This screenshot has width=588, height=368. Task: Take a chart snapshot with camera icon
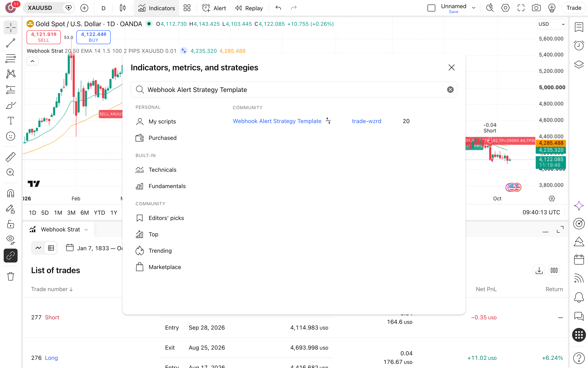click(x=536, y=8)
